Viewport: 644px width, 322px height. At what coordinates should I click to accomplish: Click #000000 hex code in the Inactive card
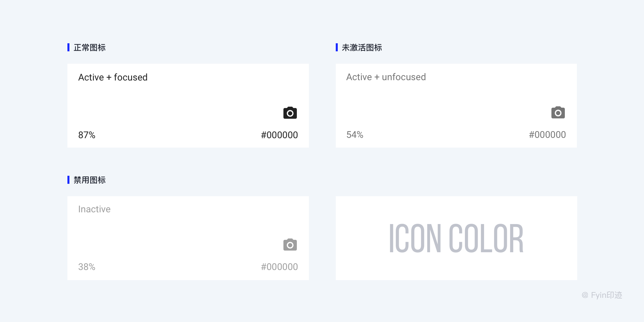pos(279,267)
